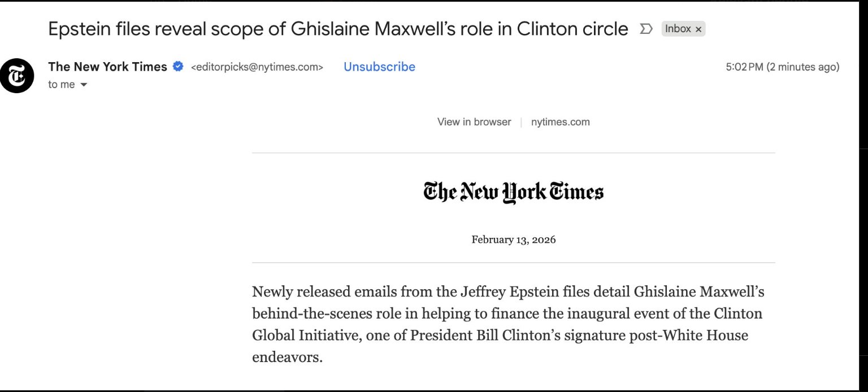Click the Inbox label chip
The height and width of the screenshot is (392, 868).
pos(678,29)
